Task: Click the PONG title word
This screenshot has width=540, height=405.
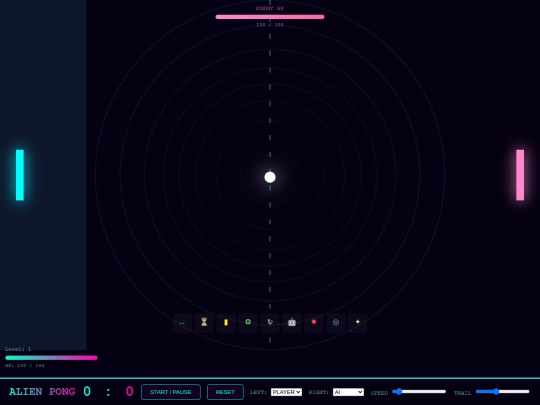Action: click(x=62, y=392)
